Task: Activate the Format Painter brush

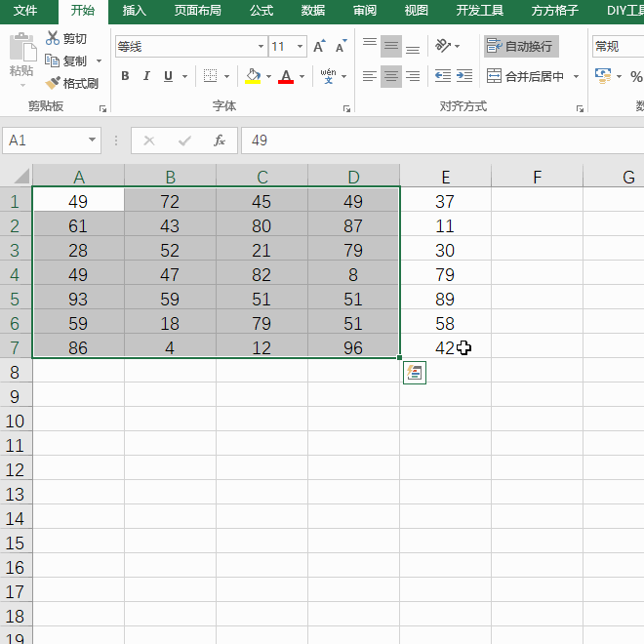Action: (52, 83)
